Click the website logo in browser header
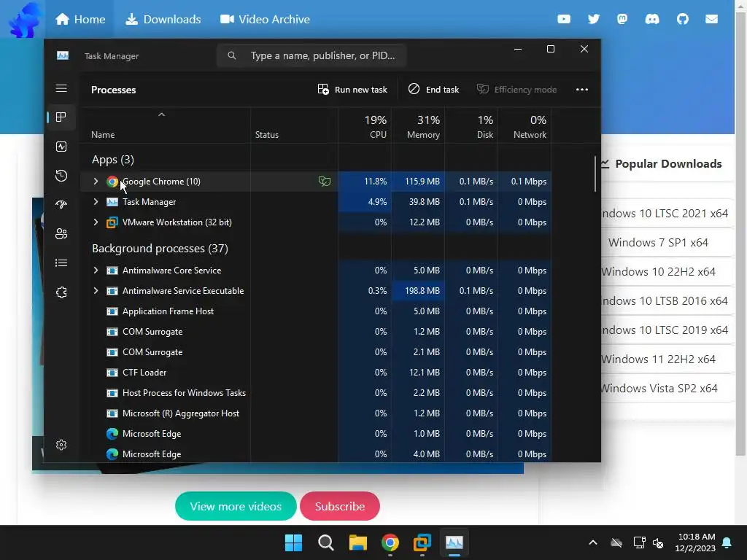Viewport: 747px width, 560px height. pos(24,20)
